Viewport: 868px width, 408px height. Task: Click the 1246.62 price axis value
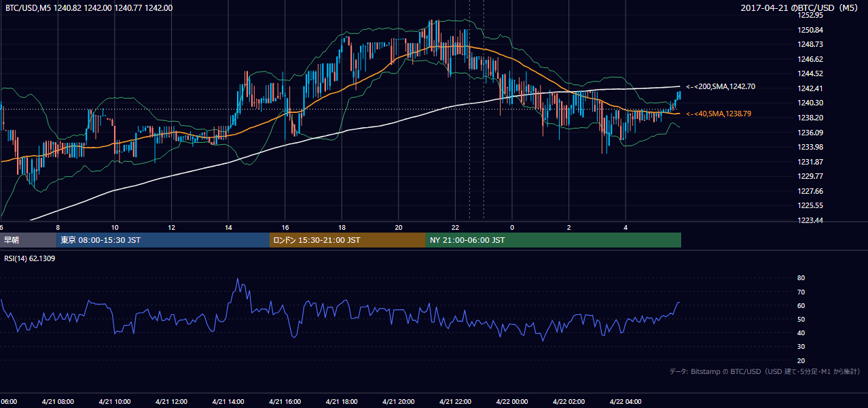[811, 59]
